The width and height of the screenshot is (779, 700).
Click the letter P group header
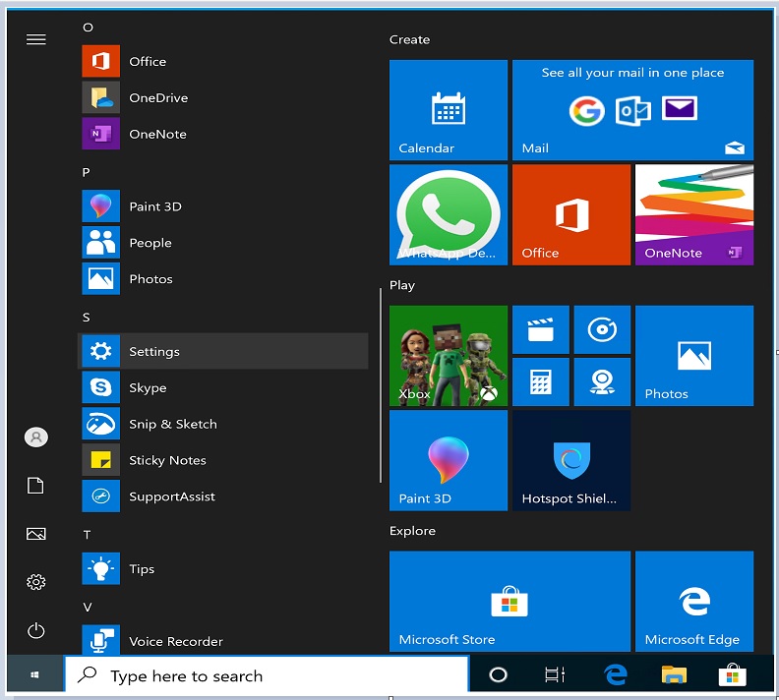pos(86,172)
